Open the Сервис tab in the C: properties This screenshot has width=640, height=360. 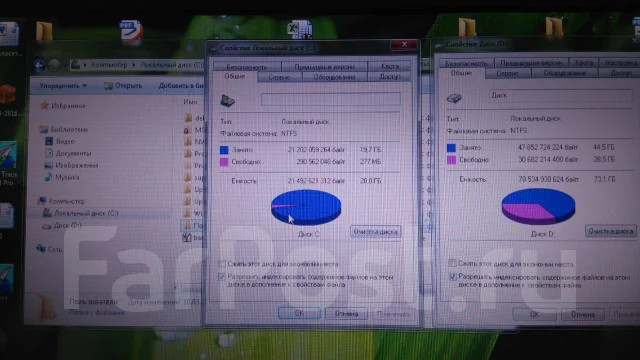280,77
